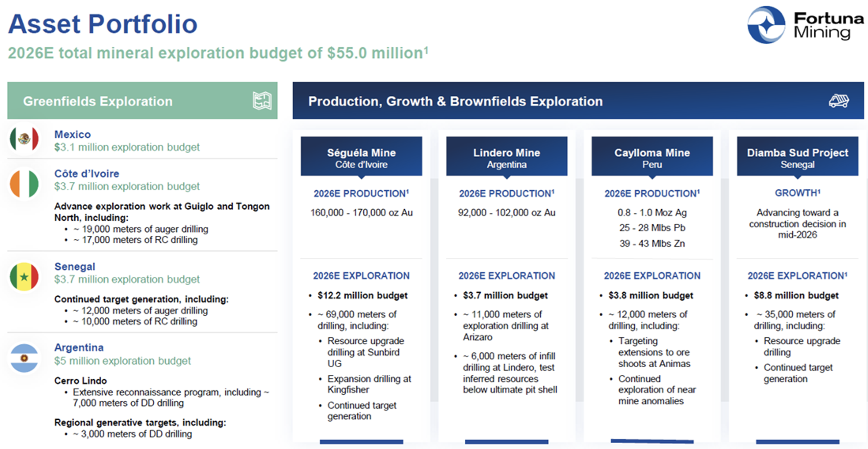Select the Séguéla Mine header card
Screen dimensions: 868x449
(361, 156)
